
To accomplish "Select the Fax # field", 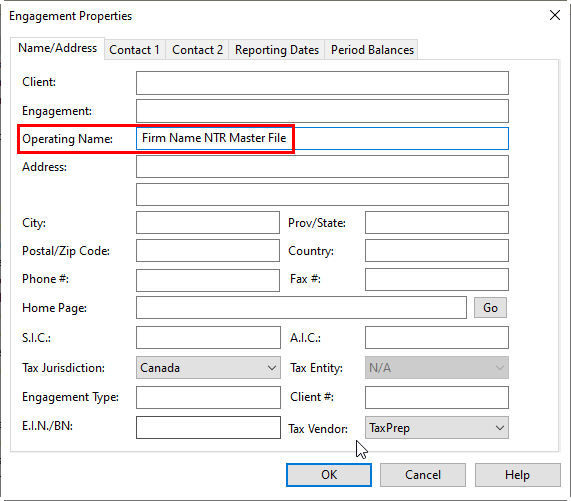I will (x=437, y=280).
